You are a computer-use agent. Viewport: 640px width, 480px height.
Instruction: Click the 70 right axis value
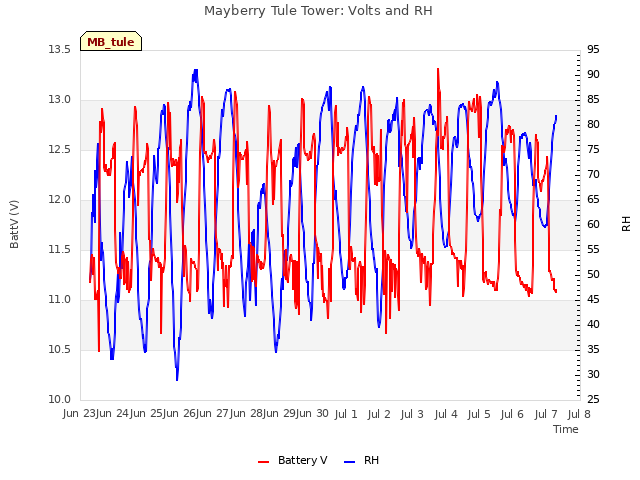point(593,175)
